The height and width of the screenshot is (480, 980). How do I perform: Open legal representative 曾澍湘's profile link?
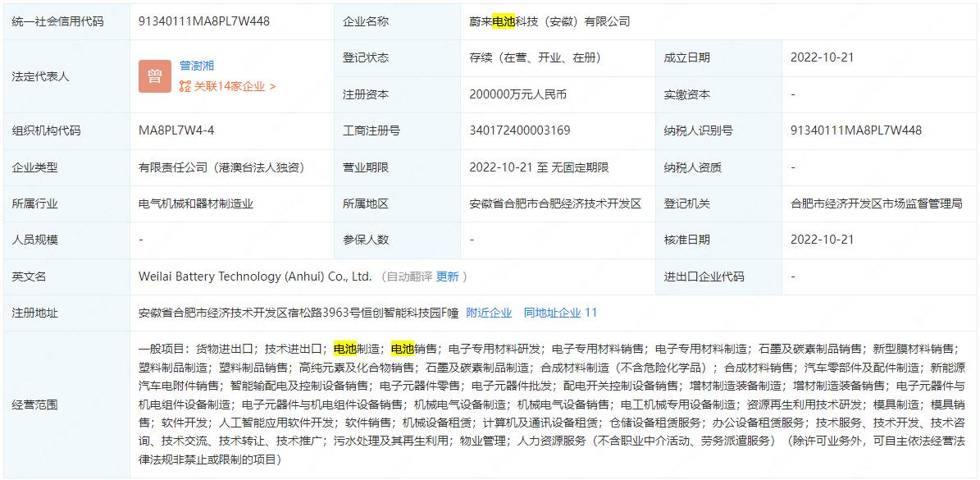pos(197,66)
